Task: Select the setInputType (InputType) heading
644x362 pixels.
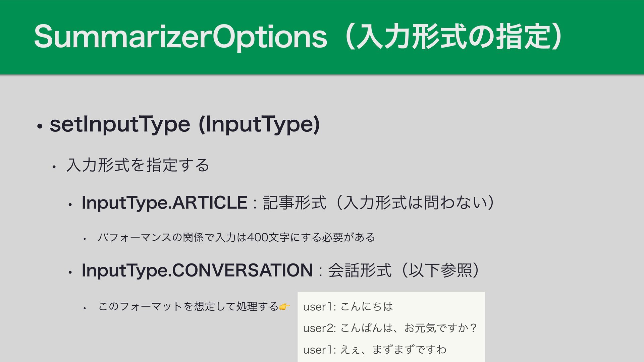Action: pos(184,125)
